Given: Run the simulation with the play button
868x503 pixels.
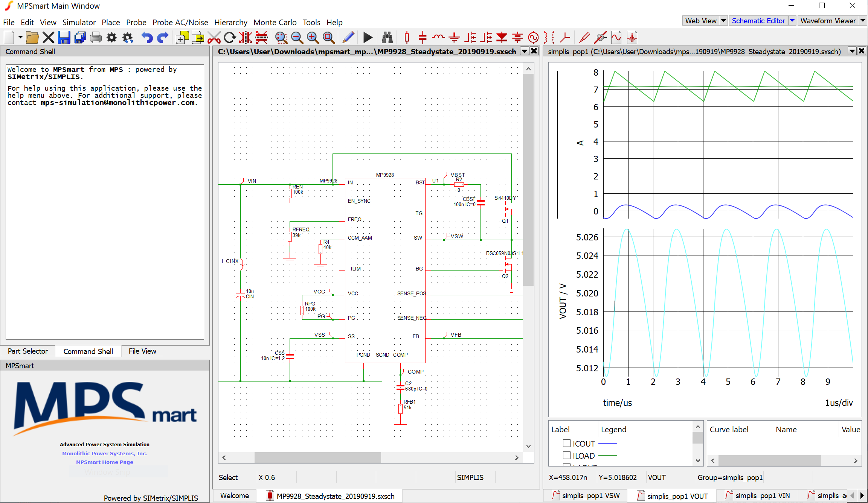Looking at the screenshot, I should click(x=368, y=38).
